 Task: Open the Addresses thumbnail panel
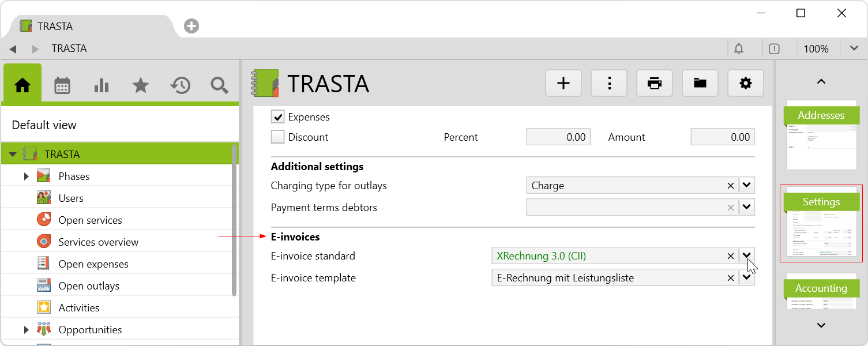821,136
